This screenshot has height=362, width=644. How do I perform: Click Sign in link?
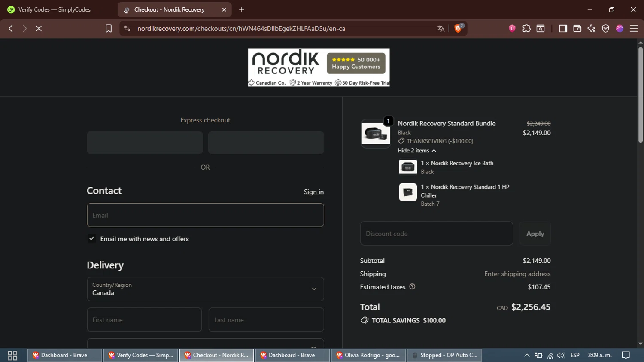coord(314,192)
